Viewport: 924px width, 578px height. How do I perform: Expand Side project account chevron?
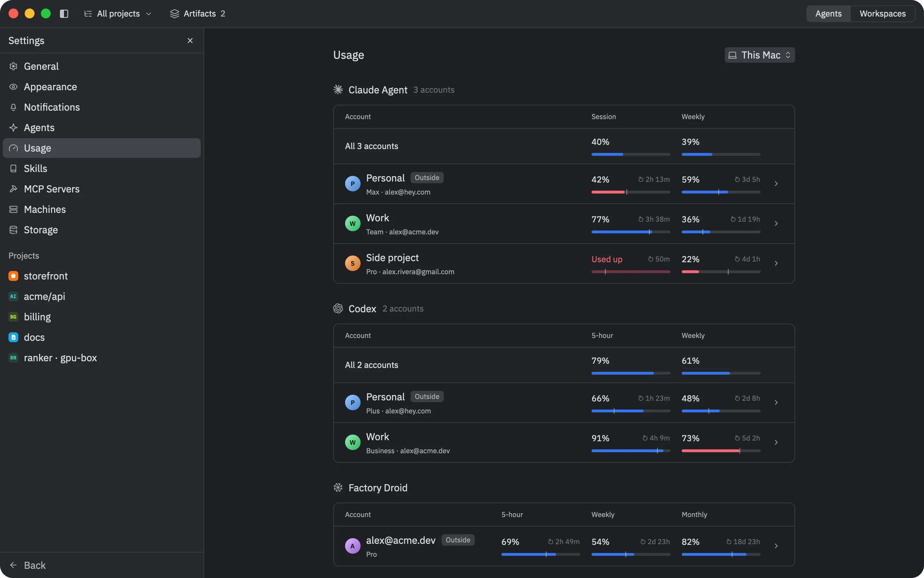pyautogui.click(x=776, y=263)
